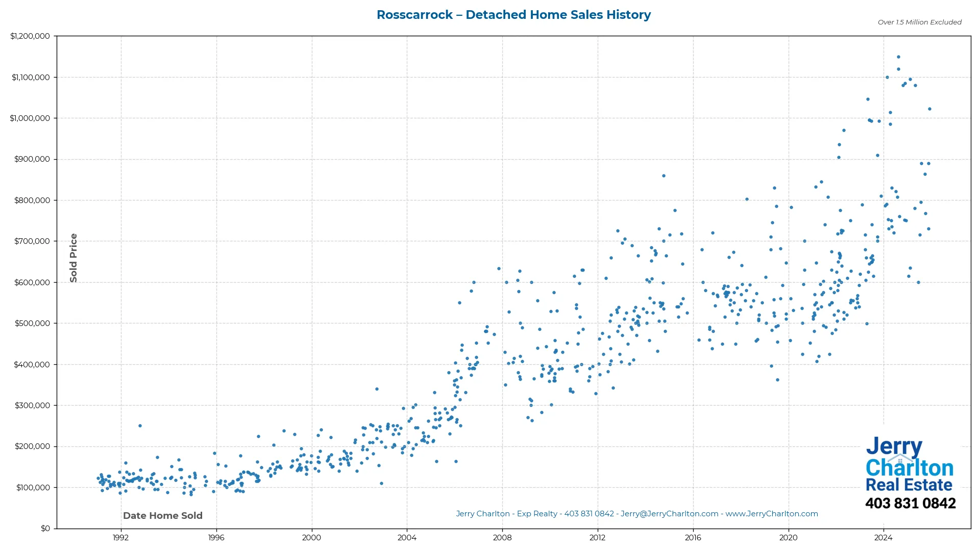
Task: Click the 2008 year label on x-axis
Action: pos(502,538)
